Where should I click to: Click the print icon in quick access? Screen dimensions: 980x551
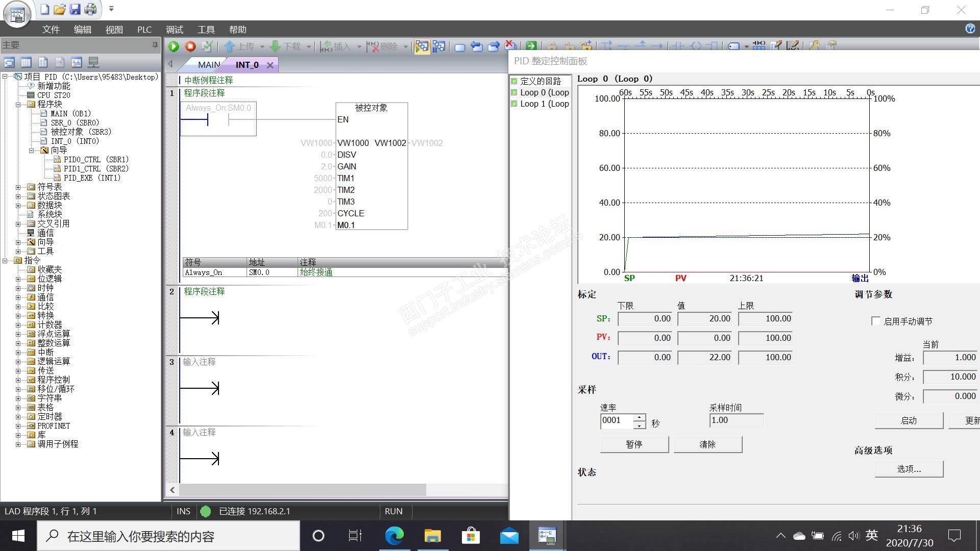(x=90, y=9)
